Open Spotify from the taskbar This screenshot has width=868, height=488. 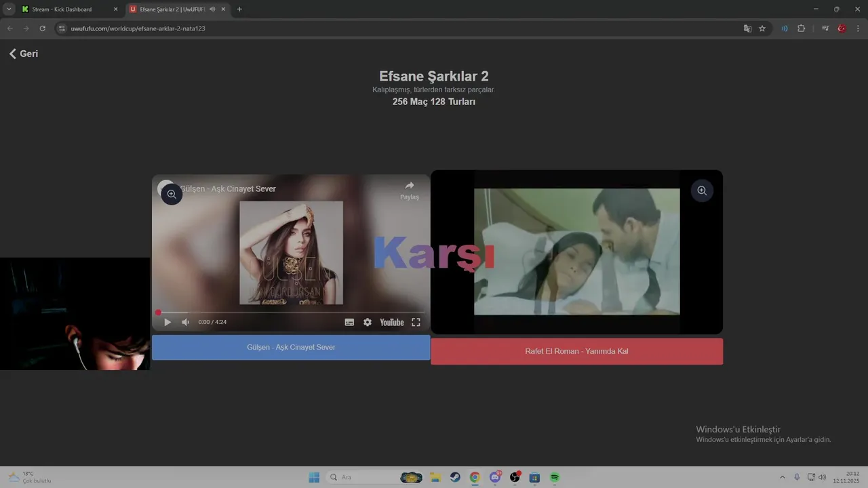pos(555,477)
